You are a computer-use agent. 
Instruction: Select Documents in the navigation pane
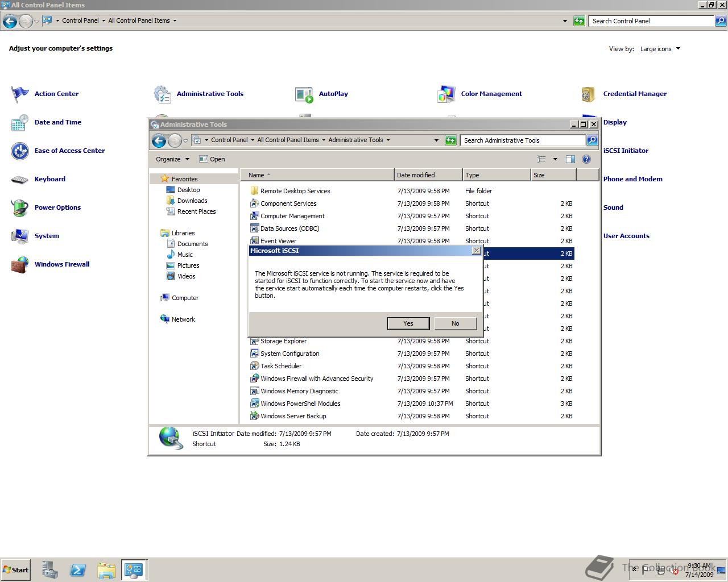tap(192, 244)
